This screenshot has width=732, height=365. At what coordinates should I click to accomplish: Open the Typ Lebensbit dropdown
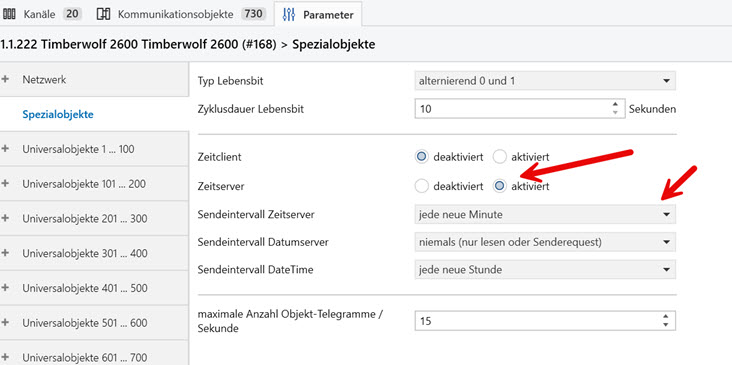coord(545,81)
